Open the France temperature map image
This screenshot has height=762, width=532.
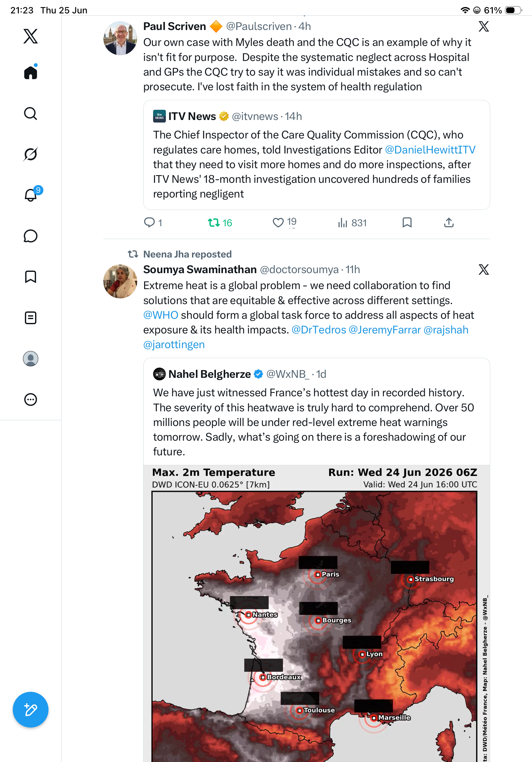click(x=317, y=613)
